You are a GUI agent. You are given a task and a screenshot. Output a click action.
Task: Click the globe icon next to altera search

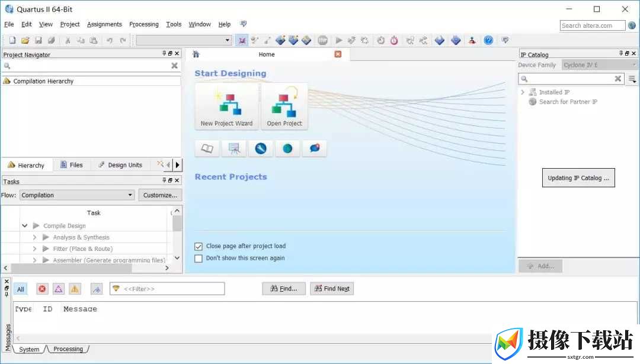click(x=632, y=25)
